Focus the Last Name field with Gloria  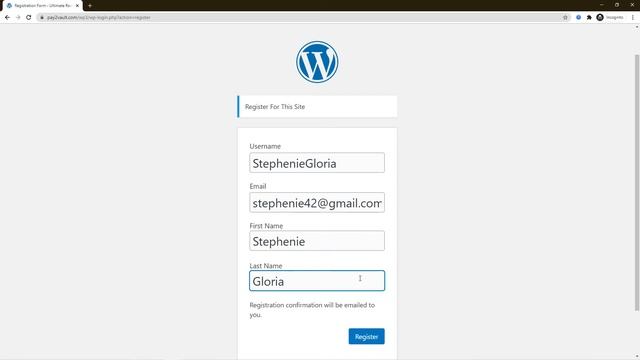click(x=317, y=281)
